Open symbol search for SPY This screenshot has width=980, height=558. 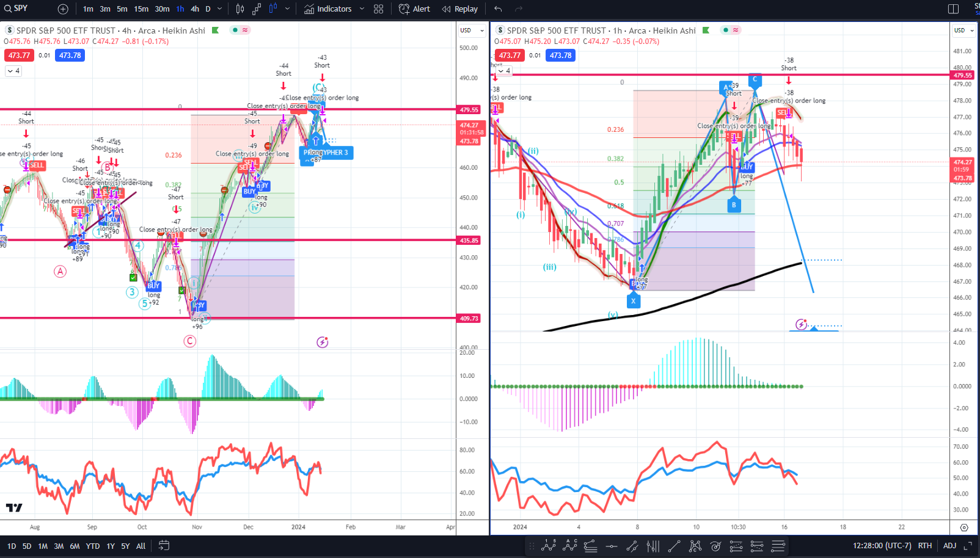pyautogui.click(x=17, y=9)
